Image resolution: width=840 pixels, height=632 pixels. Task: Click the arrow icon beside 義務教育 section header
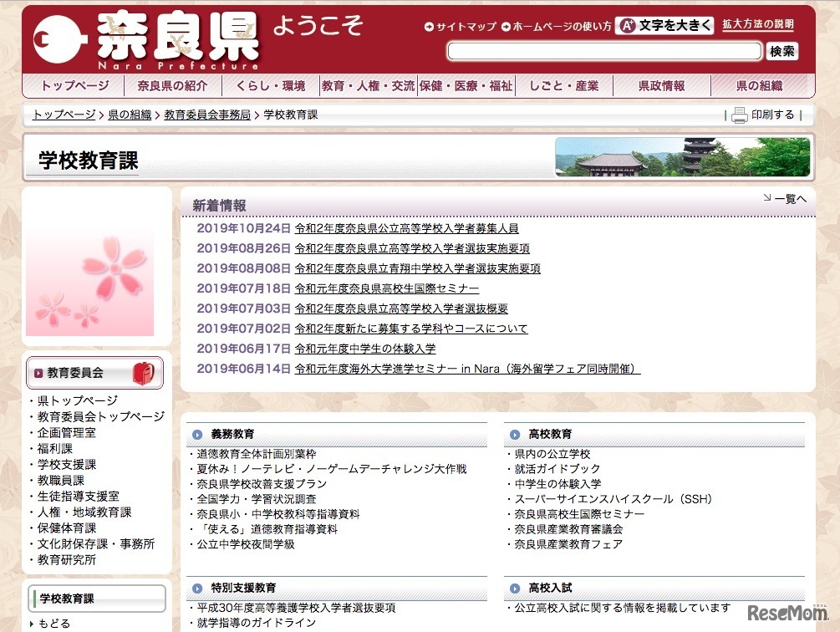[x=196, y=433]
